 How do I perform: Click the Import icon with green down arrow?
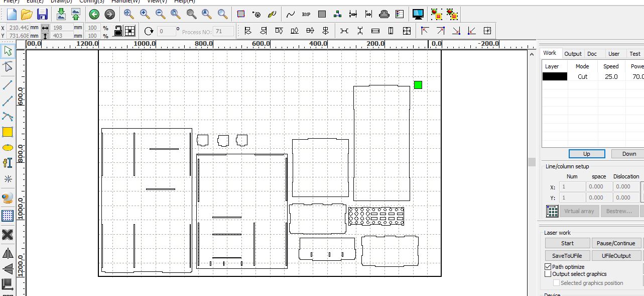pos(61,14)
